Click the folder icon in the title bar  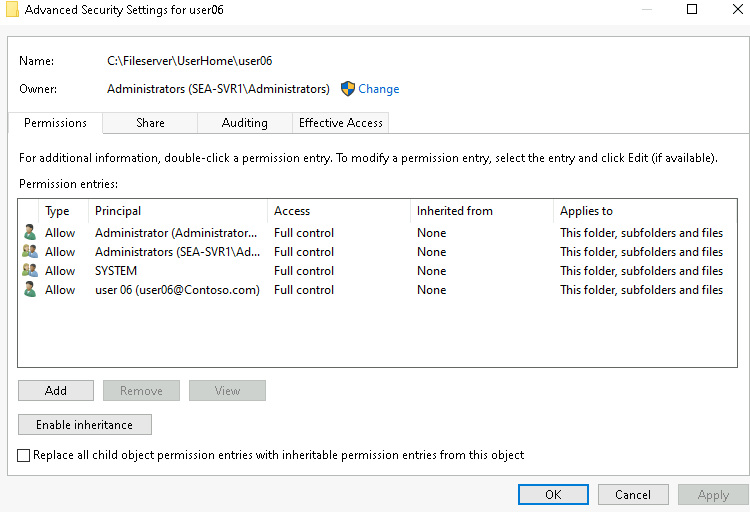click(12, 10)
